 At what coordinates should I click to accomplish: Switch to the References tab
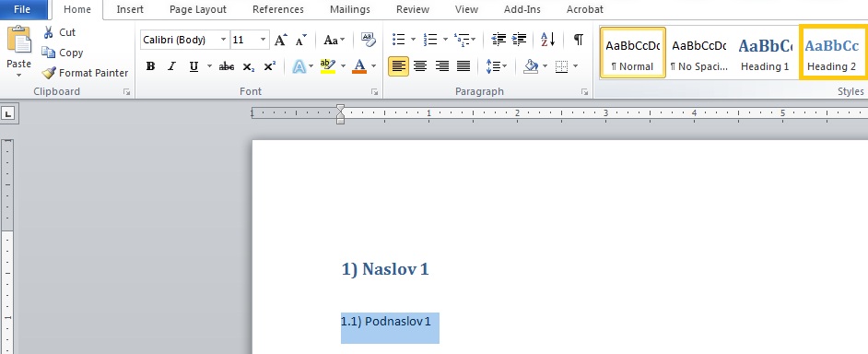click(x=278, y=9)
